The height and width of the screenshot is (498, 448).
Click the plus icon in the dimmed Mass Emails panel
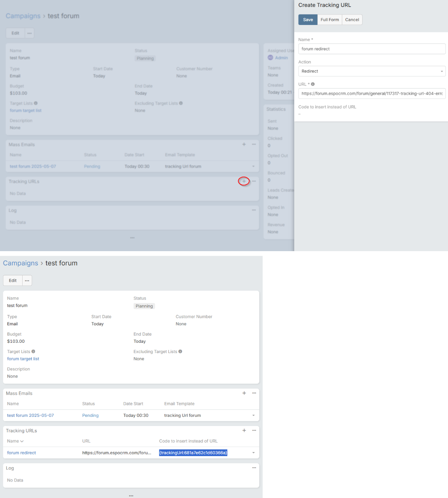click(x=244, y=144)
